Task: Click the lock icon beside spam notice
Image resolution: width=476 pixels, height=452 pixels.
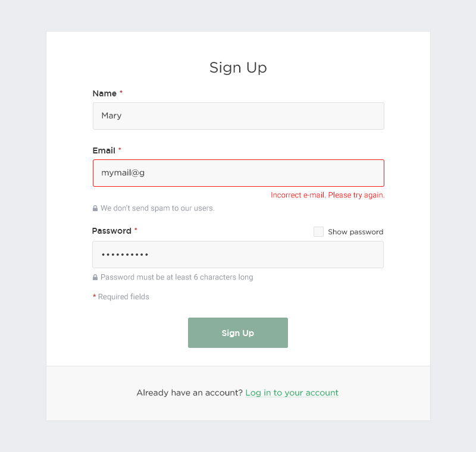Action: point(95,208)
